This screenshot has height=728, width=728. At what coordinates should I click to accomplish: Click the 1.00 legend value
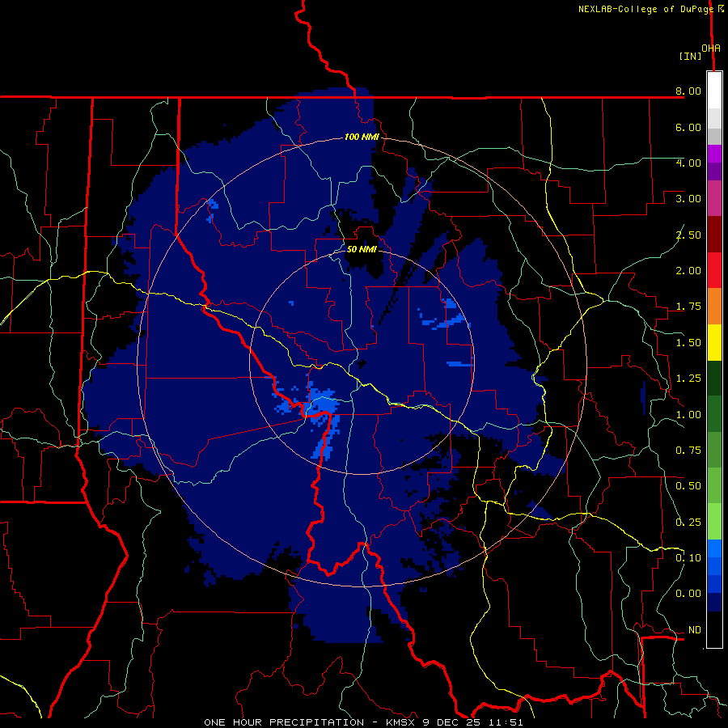tap(688, 415)
